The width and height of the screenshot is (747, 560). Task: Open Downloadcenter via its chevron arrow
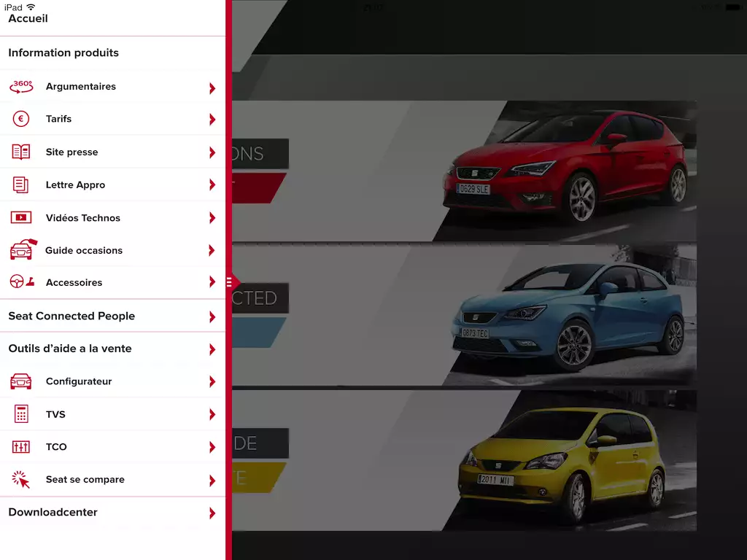212,512
